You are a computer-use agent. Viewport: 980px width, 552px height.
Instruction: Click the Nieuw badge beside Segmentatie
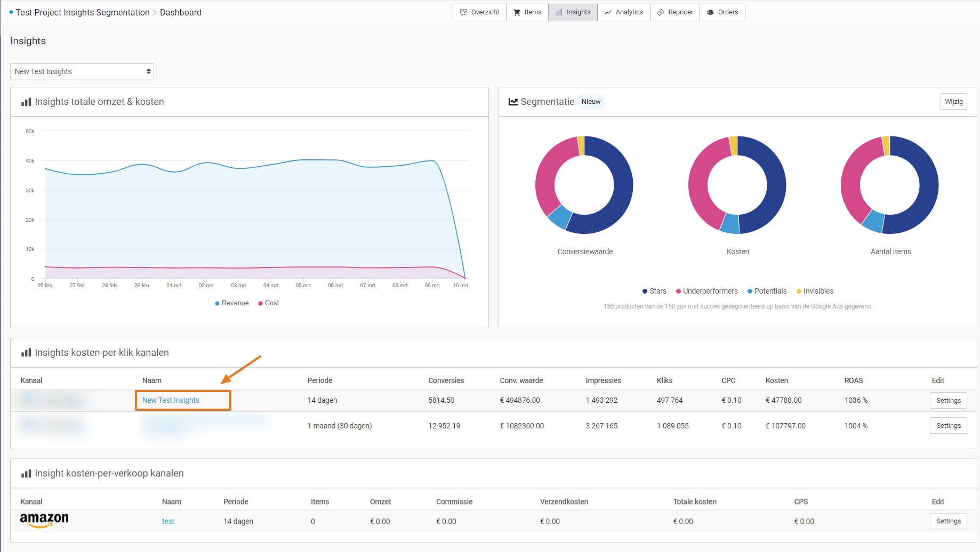coord(591,102)
